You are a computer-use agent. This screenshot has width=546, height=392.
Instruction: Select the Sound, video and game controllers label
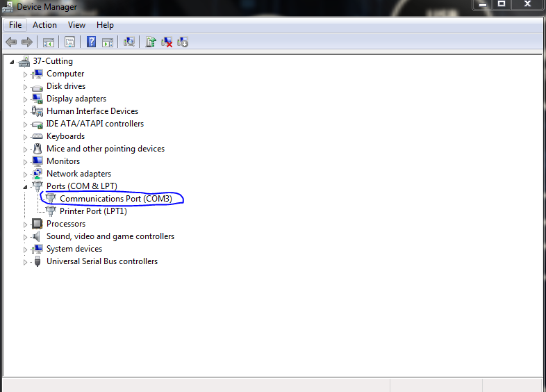point(110,236)
